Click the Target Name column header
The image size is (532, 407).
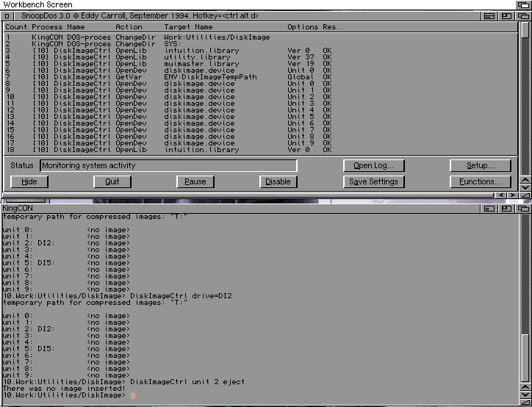pos(189,27)
